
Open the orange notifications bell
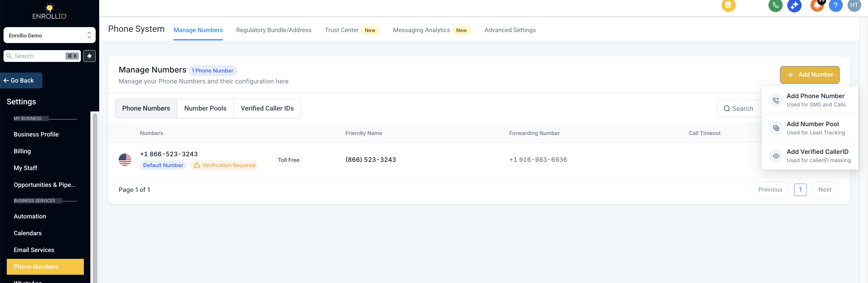pyautogui.click(x=817, y=5)
